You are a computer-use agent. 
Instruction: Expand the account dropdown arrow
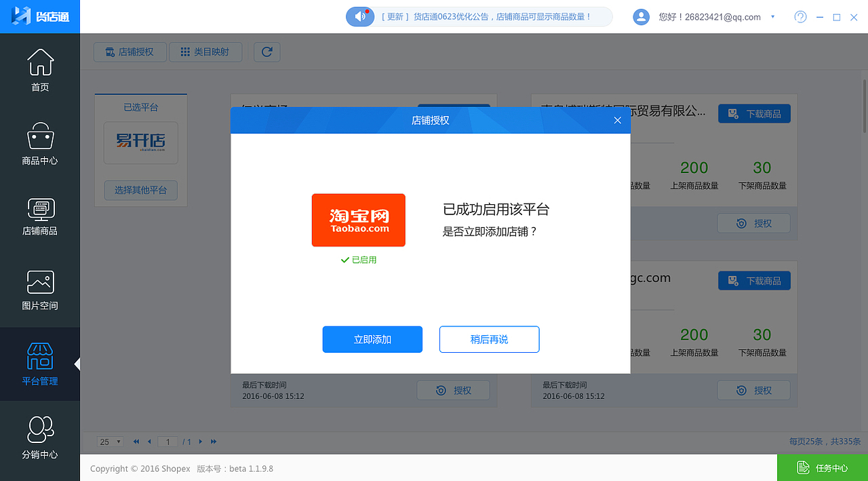(772, 17)
